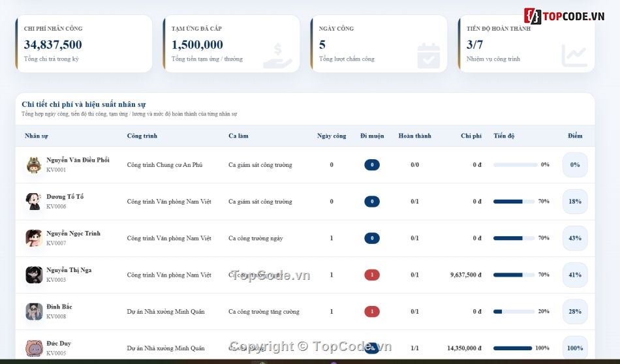Click the calendar check icon in Ngày công card

click(x=429, y=55)
